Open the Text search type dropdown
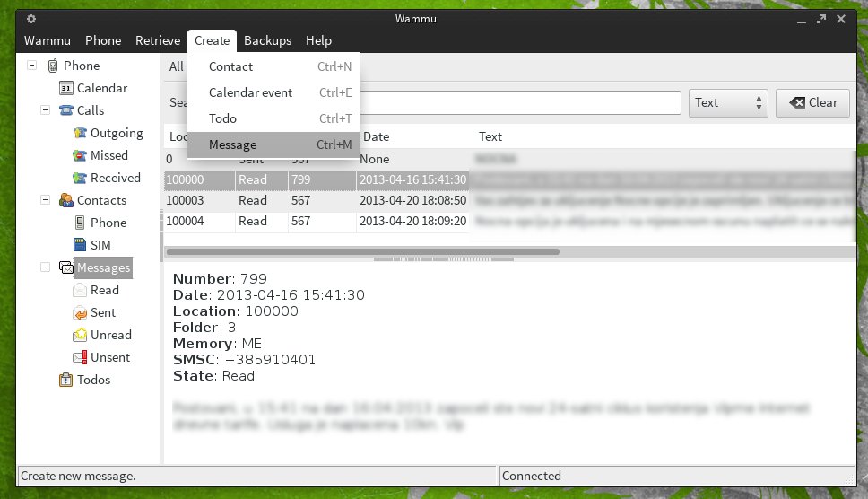The width and height of the screenshot is (868, 499). click(728, 102)
